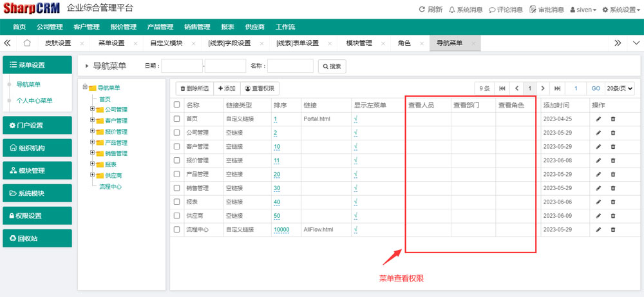The height and width of the screenshot is (297, 644).
Task: Click the 名称 search input field
Action: pyautogui.click(x=290, y=66)
